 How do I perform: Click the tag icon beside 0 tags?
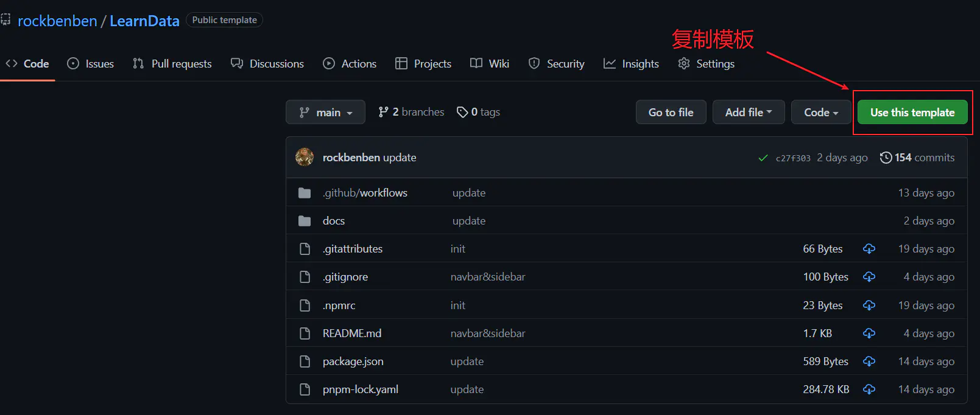pyautogui.click(x=462, y=112)
